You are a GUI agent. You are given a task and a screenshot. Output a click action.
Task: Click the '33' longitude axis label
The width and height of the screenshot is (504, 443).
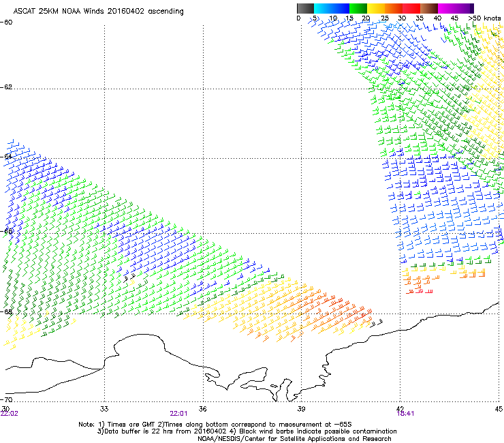click(x=104, y=409)
